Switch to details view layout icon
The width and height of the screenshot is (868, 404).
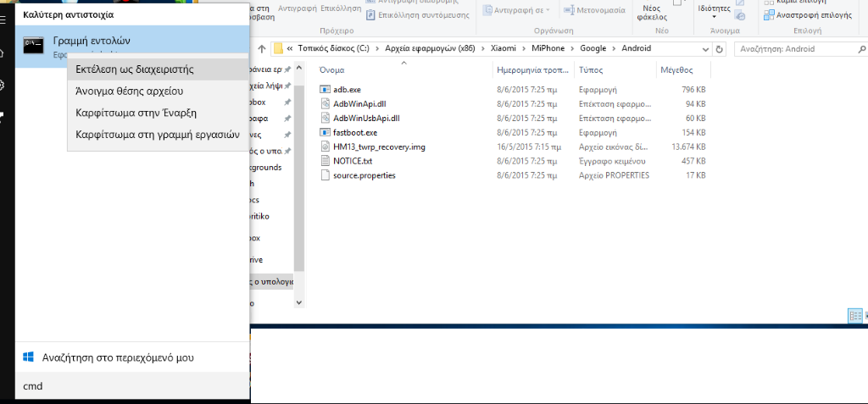[855, 315]
